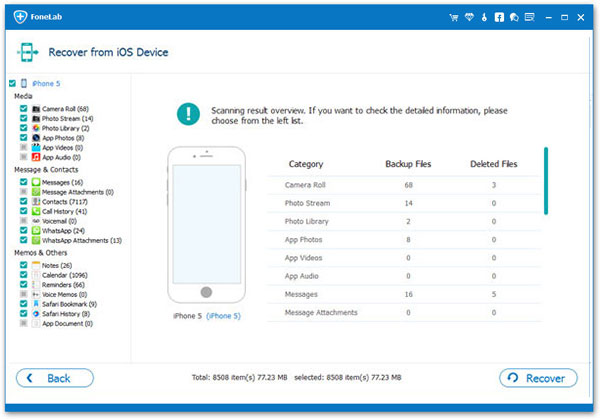Click the Recover button
The width and height of the screenshot is (600, 419).
coord(538,378)
